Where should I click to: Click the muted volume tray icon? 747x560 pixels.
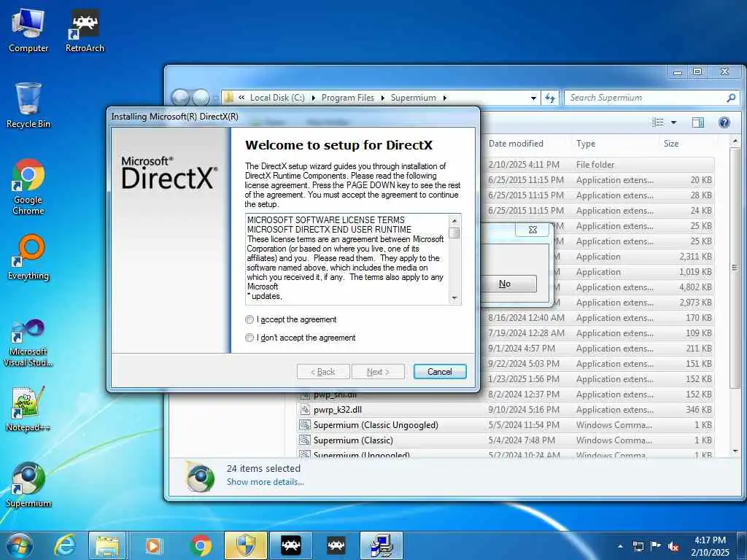[x=673, y=546]
